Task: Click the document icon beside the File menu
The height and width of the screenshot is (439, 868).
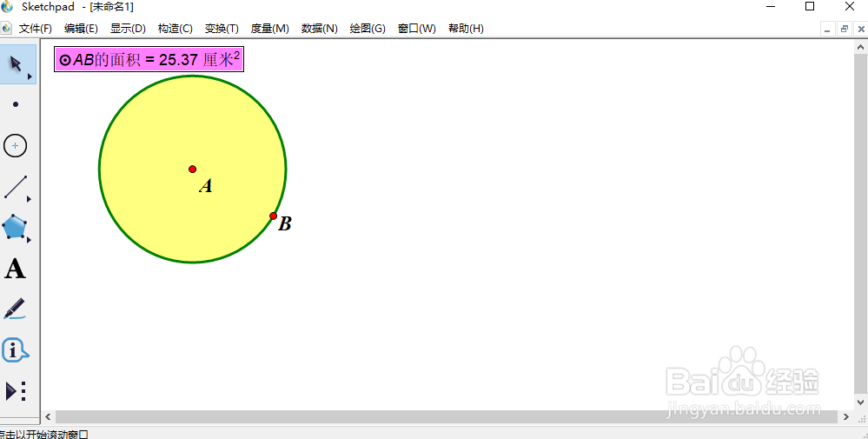Action: pos(6,28)
